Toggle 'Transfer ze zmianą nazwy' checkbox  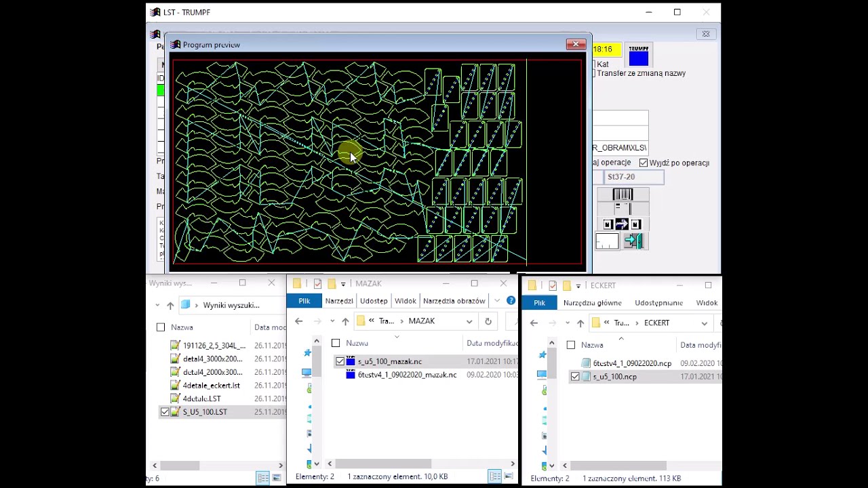[x=593, y=73]
